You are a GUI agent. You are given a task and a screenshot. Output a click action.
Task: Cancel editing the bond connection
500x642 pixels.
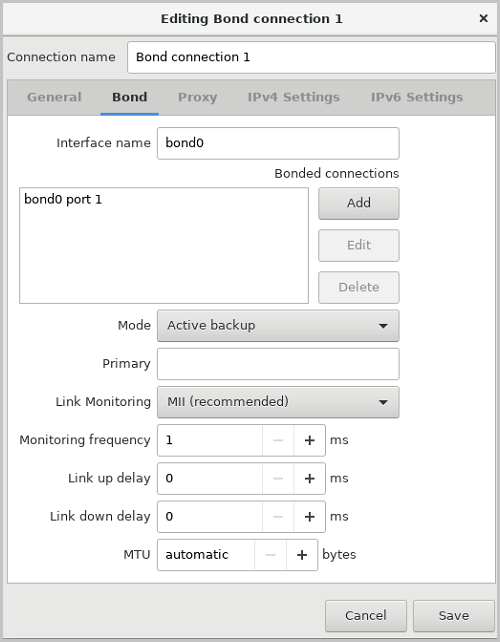[366, 616]
